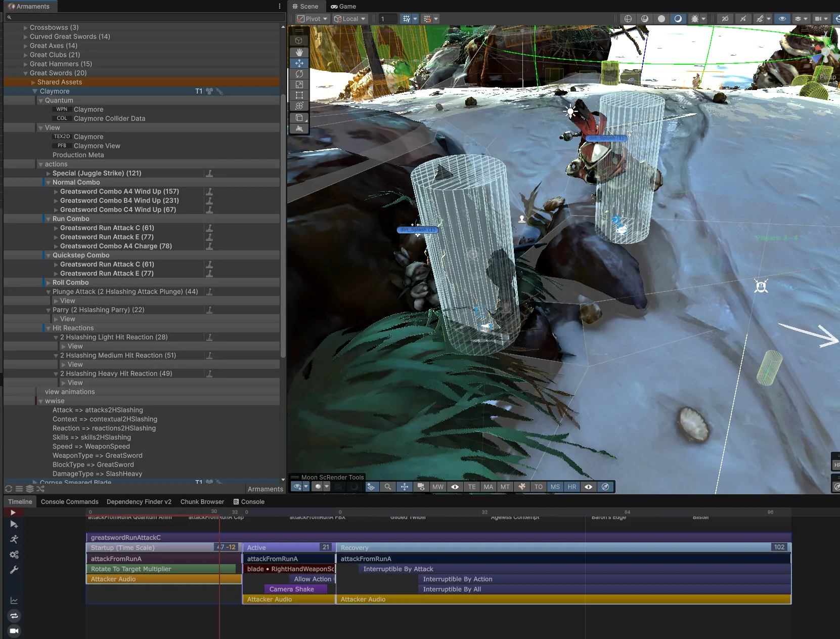This screenshot has height=639, width=840.
Task: Select the Claymore Collider Data asset
Action: click(x=109, y=118)
